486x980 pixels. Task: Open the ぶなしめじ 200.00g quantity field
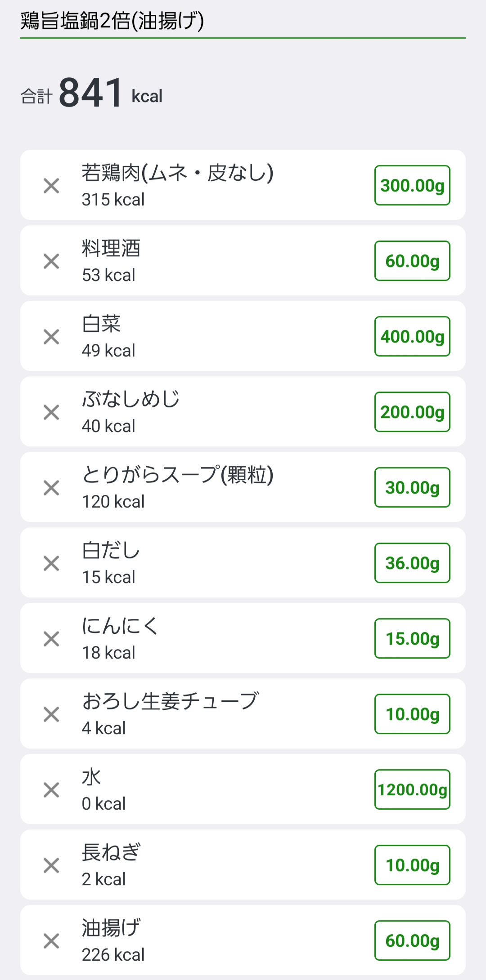(412, 412)
